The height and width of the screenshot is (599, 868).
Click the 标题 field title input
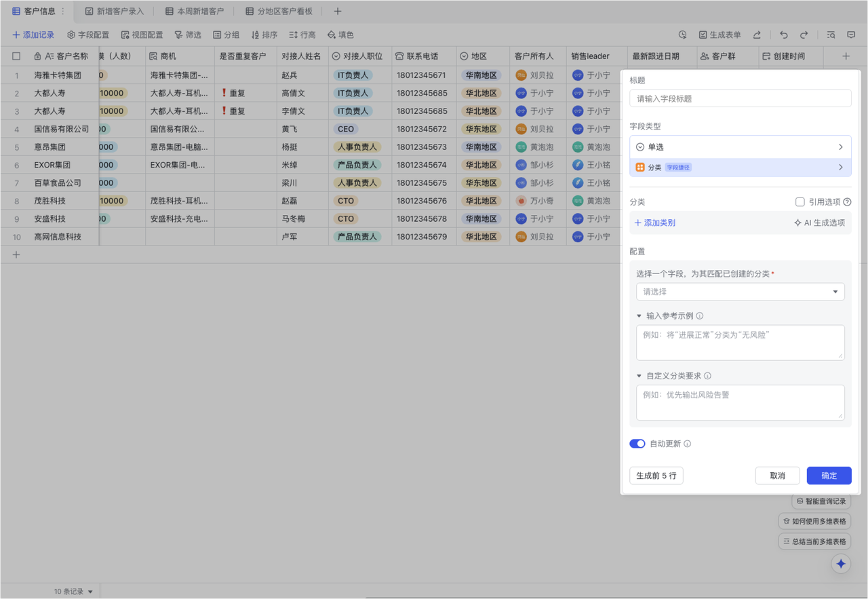740,98
